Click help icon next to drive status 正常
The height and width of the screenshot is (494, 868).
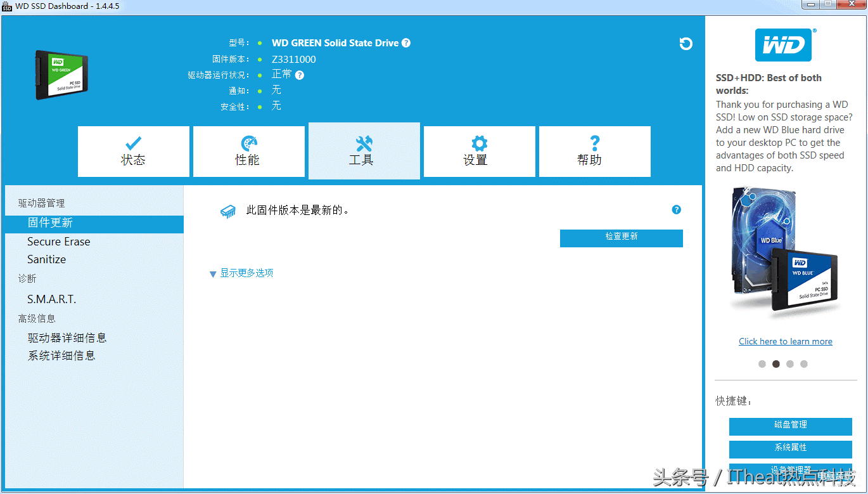point(300,75)
